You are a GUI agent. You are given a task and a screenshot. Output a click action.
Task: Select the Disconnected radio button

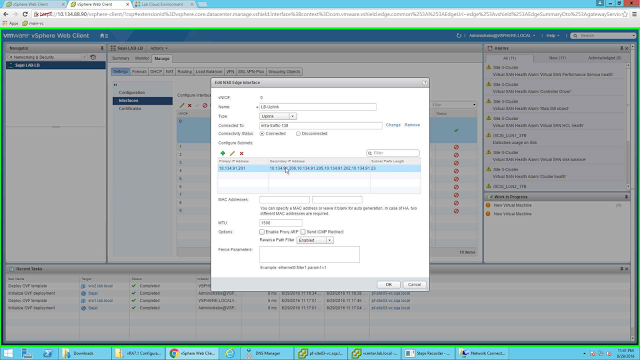click(298, 133)
